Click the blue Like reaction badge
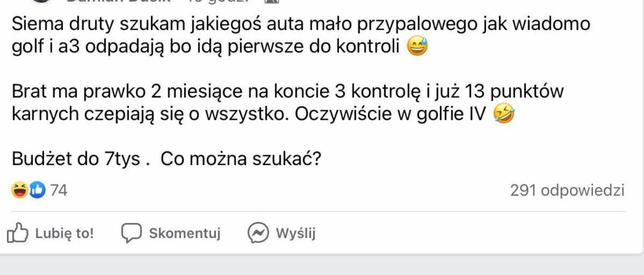Screen dimensions: 644x275 click(37, 190)
